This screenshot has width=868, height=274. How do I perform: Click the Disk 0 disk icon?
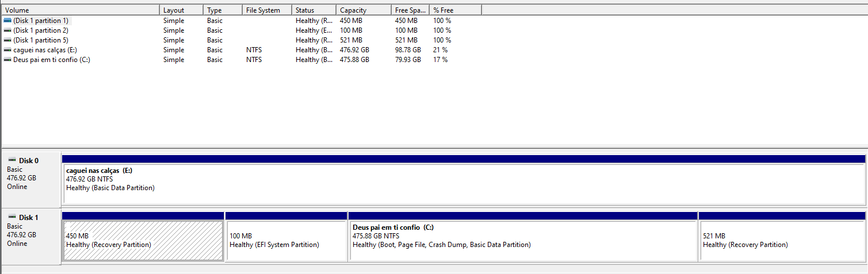coord(12,161)
